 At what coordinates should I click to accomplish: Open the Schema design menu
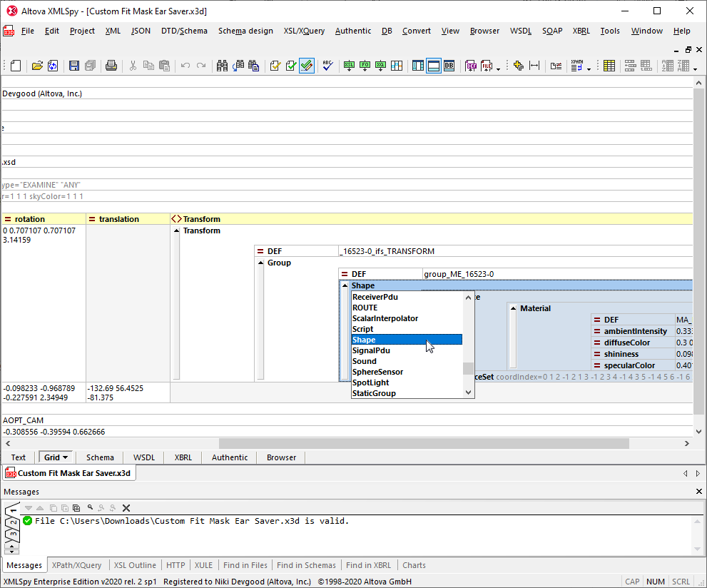[245, 31]
